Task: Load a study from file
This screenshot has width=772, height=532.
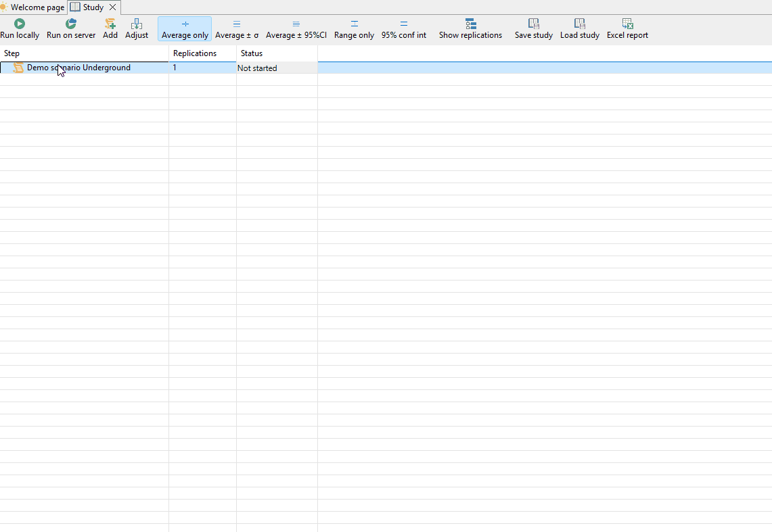Action: coord(579,29)
